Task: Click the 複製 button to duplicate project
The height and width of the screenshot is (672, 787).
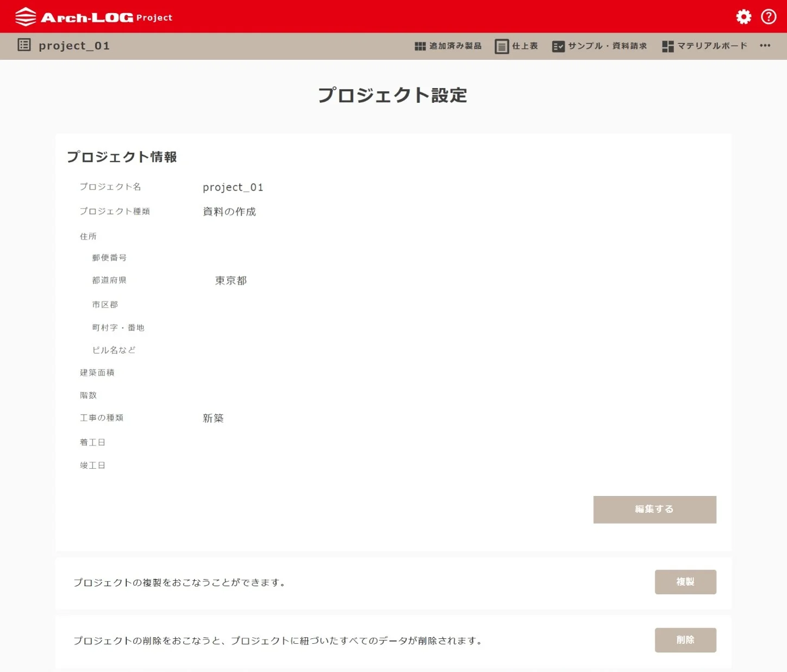Action: [x=685, y=582]
